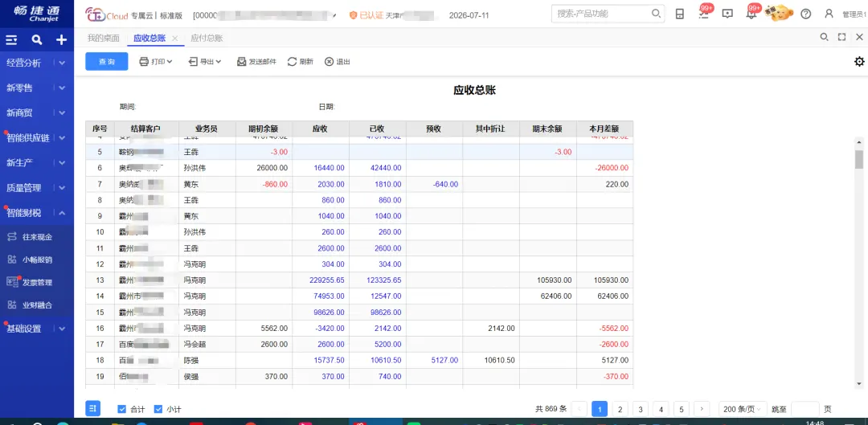Switch to the 我的桌面 tab
Viewport: 868px width, 425px height.
point(103,39)
